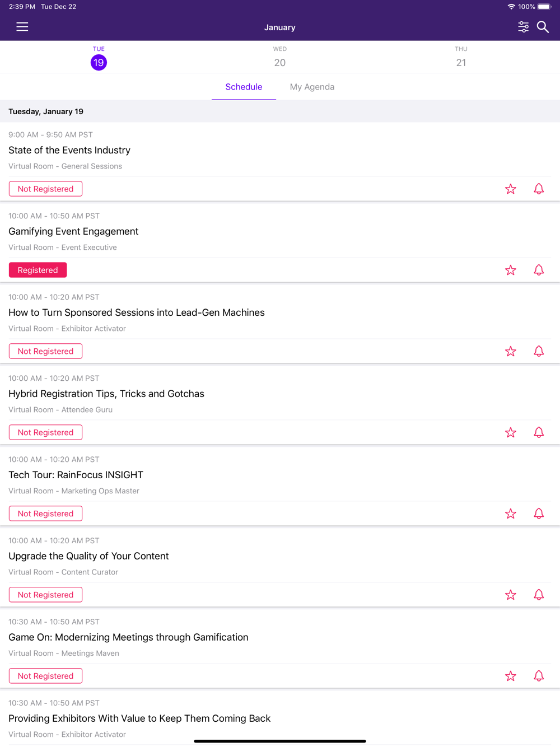Image resolution: width=560 pixels, height=747 pixels.
Task: Select Wednesday 20 in the date bar
Action: pos(280,58)
